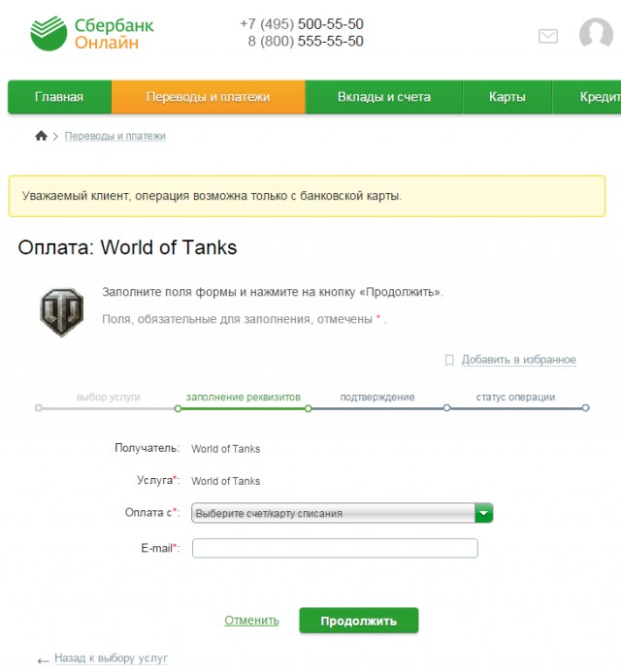Click World of Tanks value beside Получатель
This screenshot has width=621, height=672.
[x=225, y=449]
